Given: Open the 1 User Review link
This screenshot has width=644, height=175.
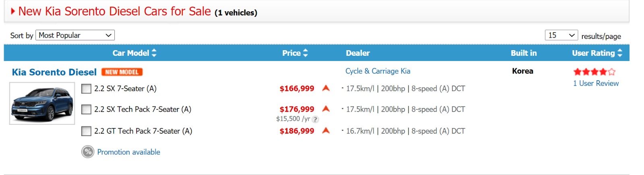Looking at the screenshot, I should coord(596,83).
